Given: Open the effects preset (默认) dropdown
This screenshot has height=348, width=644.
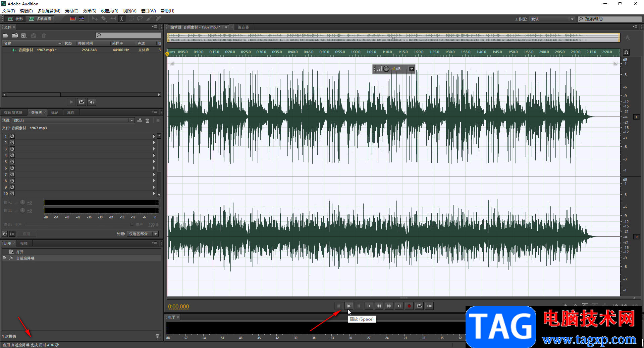Looking at the screenshot, I should point(73,120).
